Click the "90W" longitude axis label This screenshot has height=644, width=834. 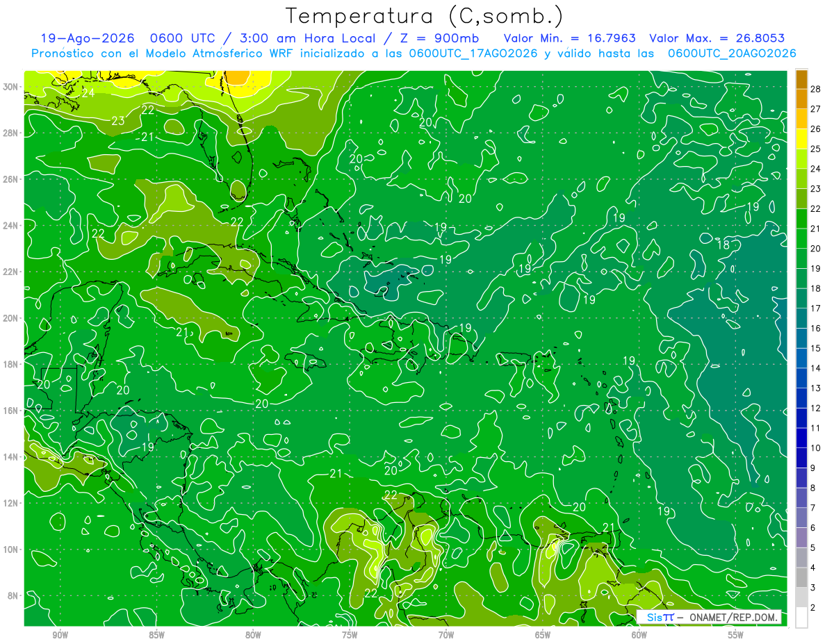point(60,635)
